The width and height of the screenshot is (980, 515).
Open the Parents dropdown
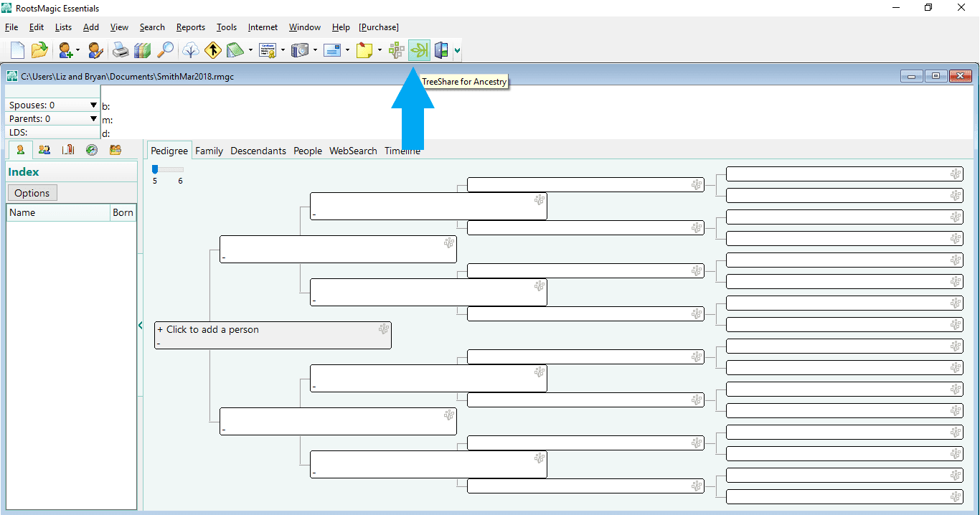(x=93, y=118)
